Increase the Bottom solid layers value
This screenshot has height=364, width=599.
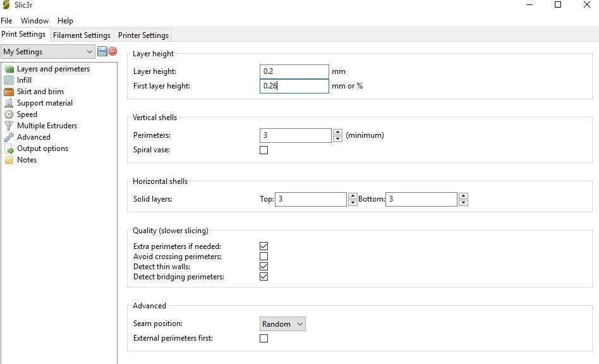(463, 196)
